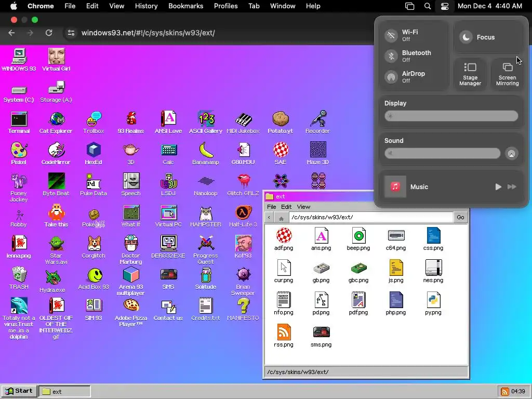
Task: Click Go button in ext window
Action: pos(460,217)
